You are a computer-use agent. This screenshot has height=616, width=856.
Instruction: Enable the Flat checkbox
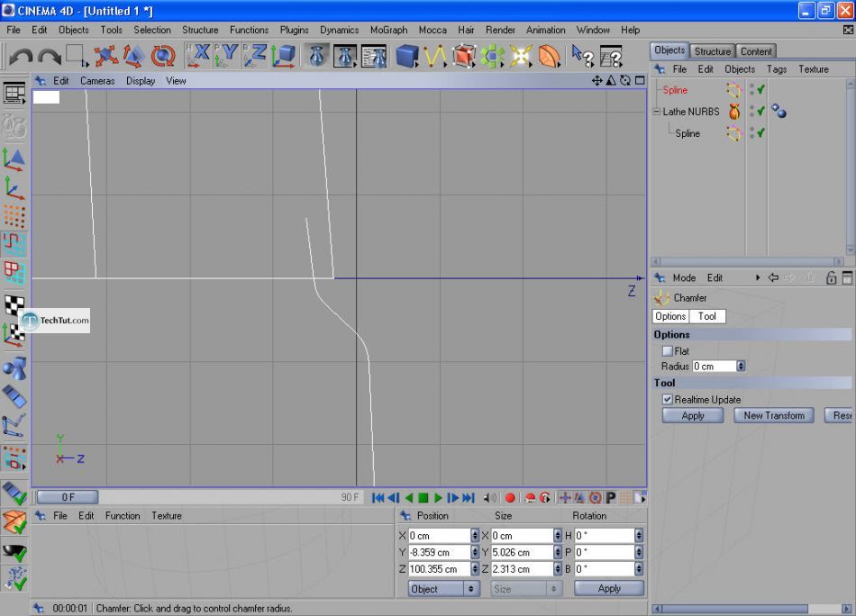(668, 351)
